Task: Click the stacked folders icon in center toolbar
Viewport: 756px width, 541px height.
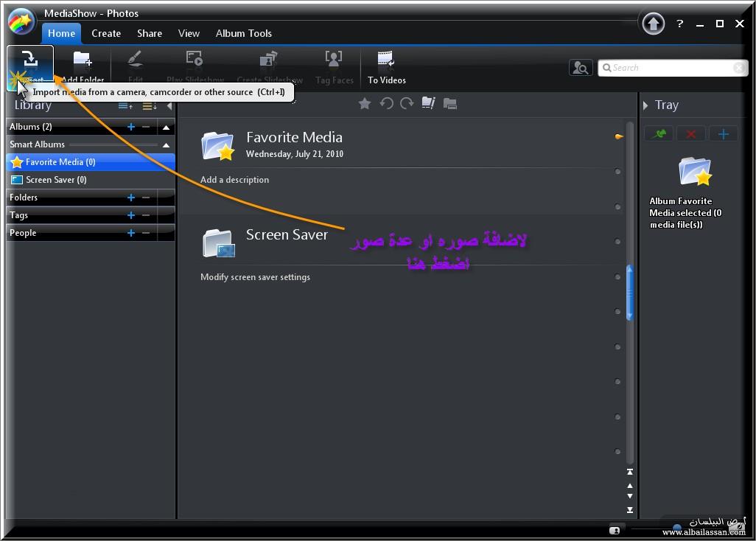Action: click(x=449, y=103)
